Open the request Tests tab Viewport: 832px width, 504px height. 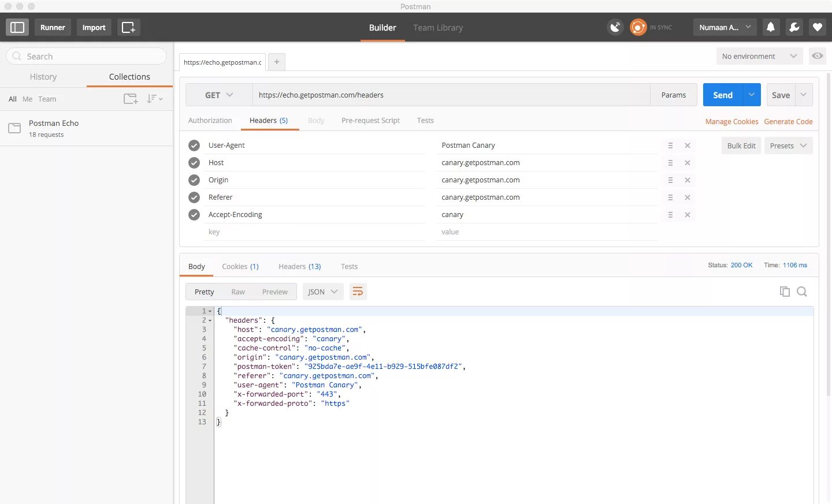tap(425, 121)
